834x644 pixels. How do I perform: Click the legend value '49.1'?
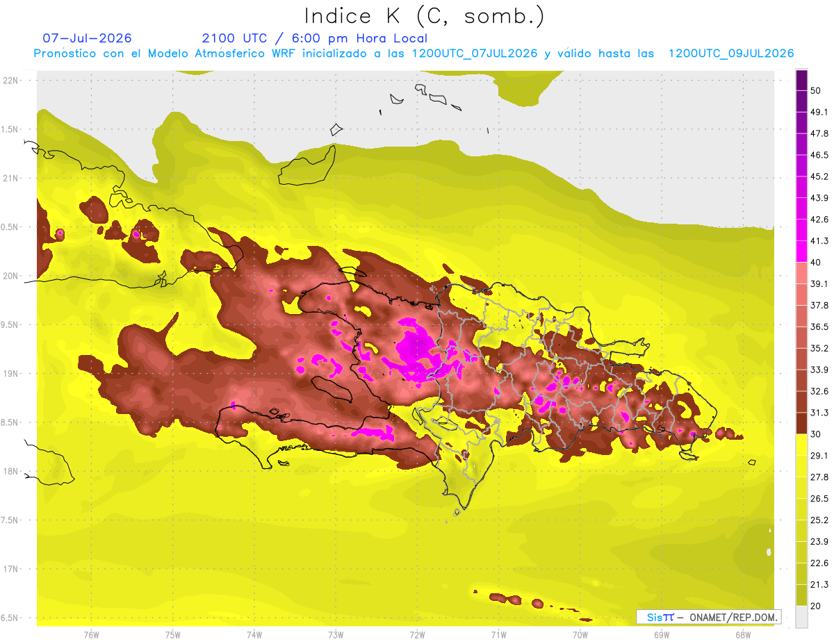(x=819, y=112)
